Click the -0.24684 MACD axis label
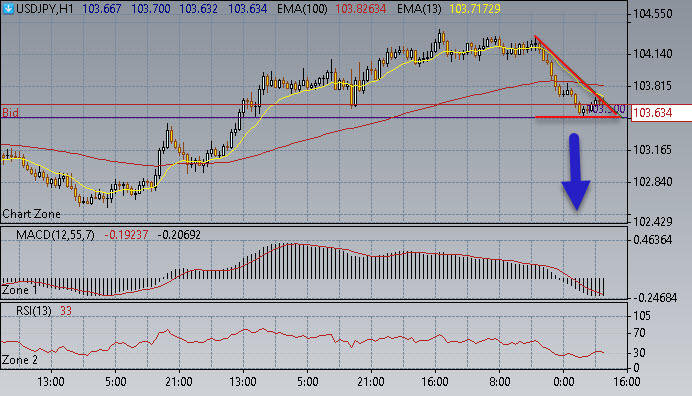 (655, 298)
